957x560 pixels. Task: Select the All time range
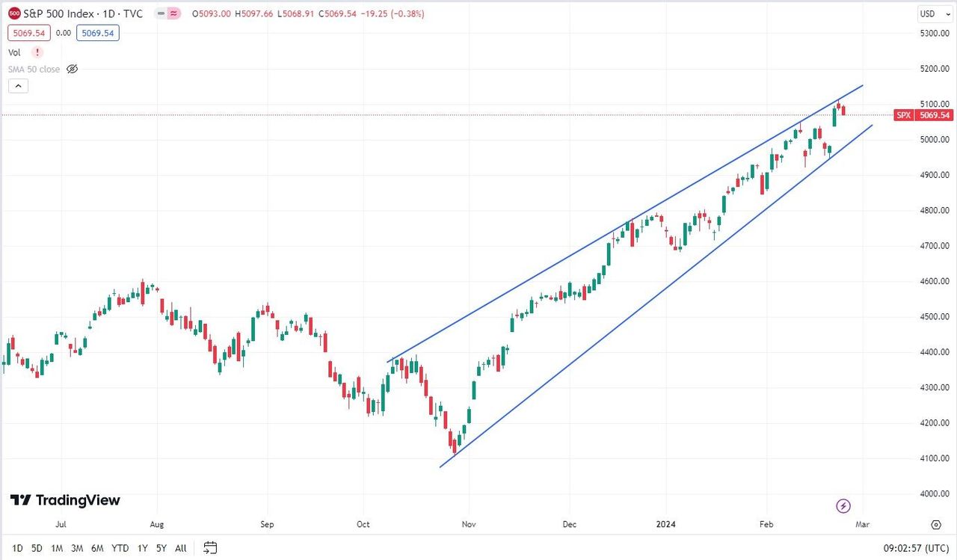181,548
